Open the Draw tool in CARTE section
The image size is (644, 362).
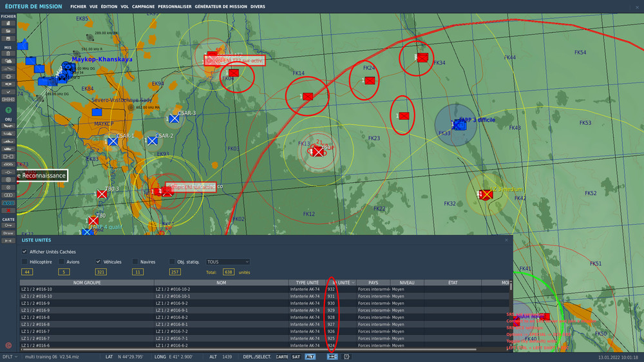(x=8, y=233)
